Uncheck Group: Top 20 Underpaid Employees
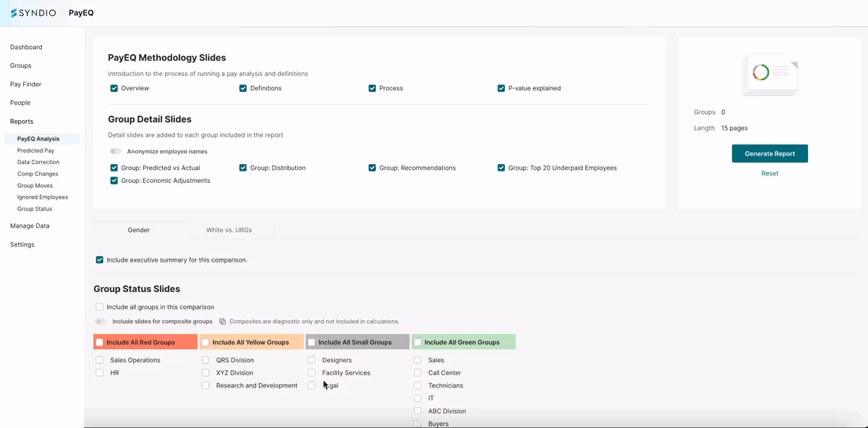The image size is (868, 428). pyautogui.click(x=501, y=168)
